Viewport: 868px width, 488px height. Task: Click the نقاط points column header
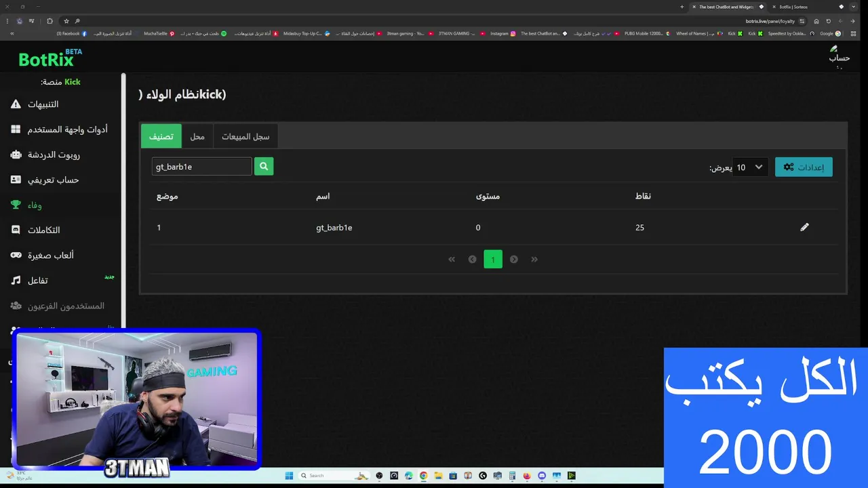[643, 196]
